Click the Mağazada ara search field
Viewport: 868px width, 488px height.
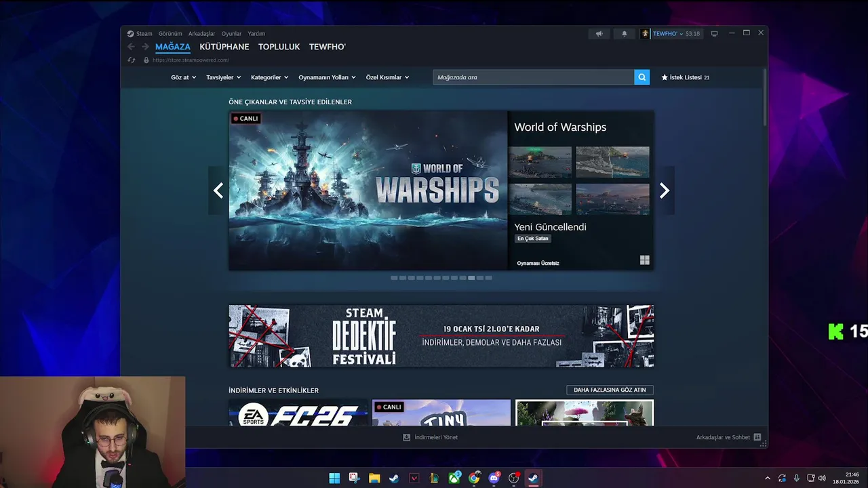click(533, 77)
